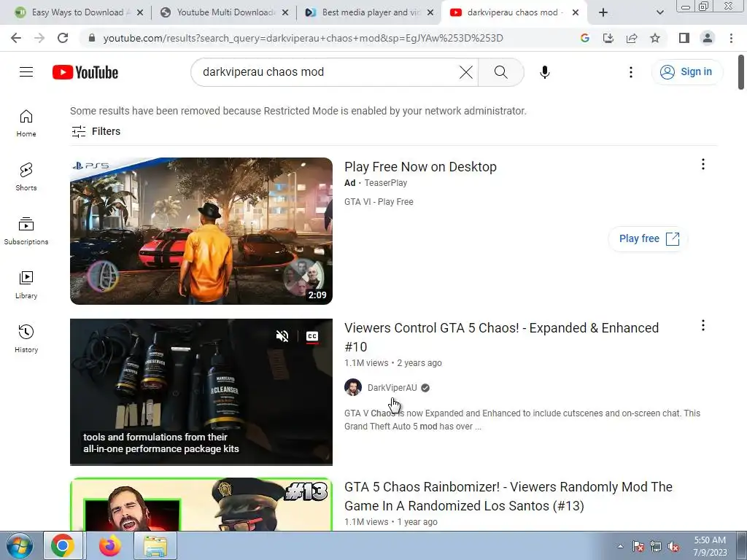Share this page with the share icon
This screenshot has height=560, width=747.
(x=632, y=38)
